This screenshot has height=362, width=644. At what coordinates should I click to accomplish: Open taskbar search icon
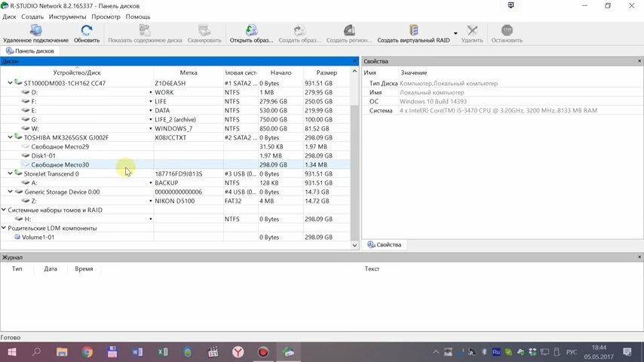coord(36,352)
